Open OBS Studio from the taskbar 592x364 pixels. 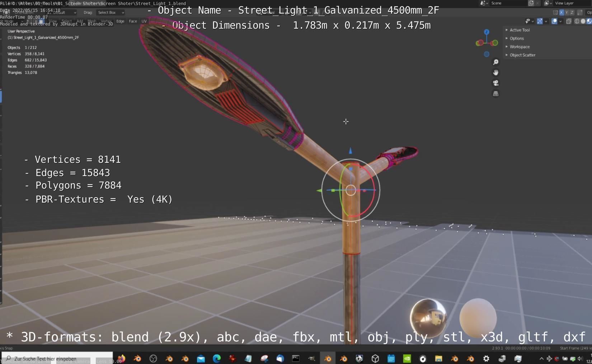[153, 358]
